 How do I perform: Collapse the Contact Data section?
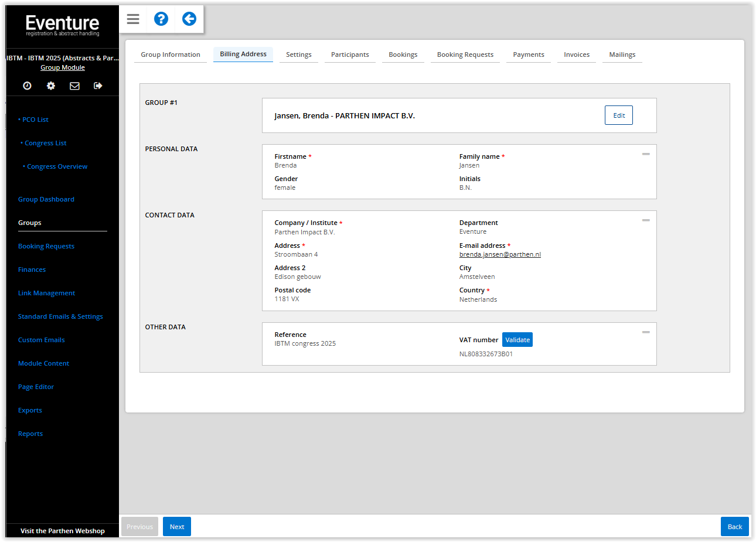click(646, 220)
